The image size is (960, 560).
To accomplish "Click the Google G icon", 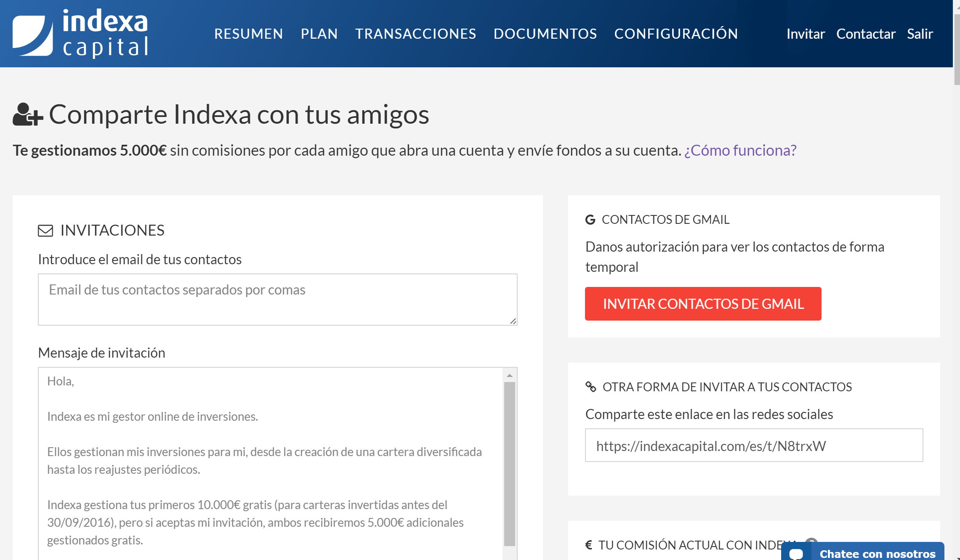I will click(590, 220).
